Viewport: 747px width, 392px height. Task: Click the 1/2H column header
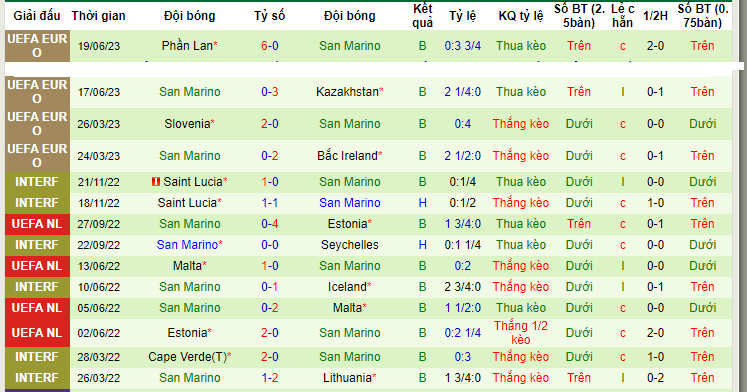[656, 16]
